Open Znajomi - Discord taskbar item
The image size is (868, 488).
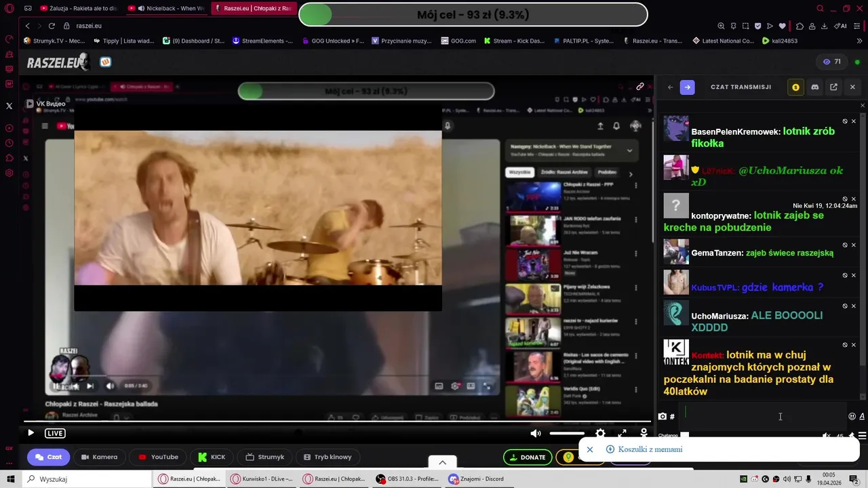pos(479,479)
